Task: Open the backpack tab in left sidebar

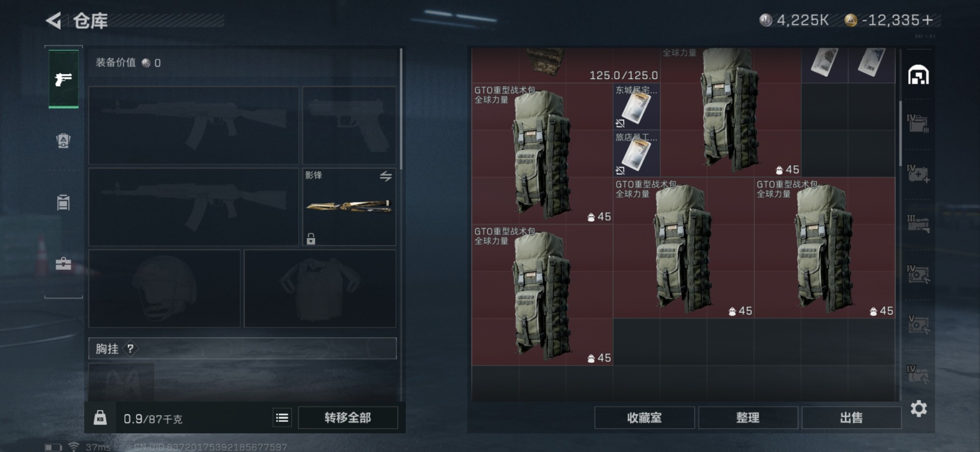Action: coord(63,140)
